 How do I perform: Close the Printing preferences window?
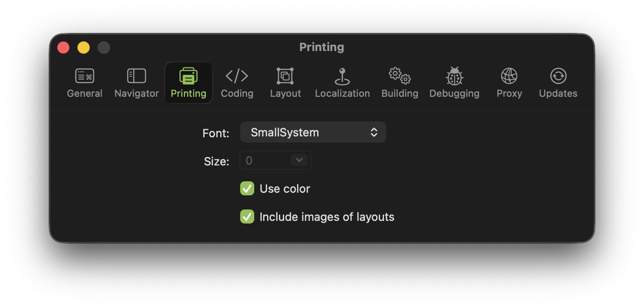(x=63, y=48)
